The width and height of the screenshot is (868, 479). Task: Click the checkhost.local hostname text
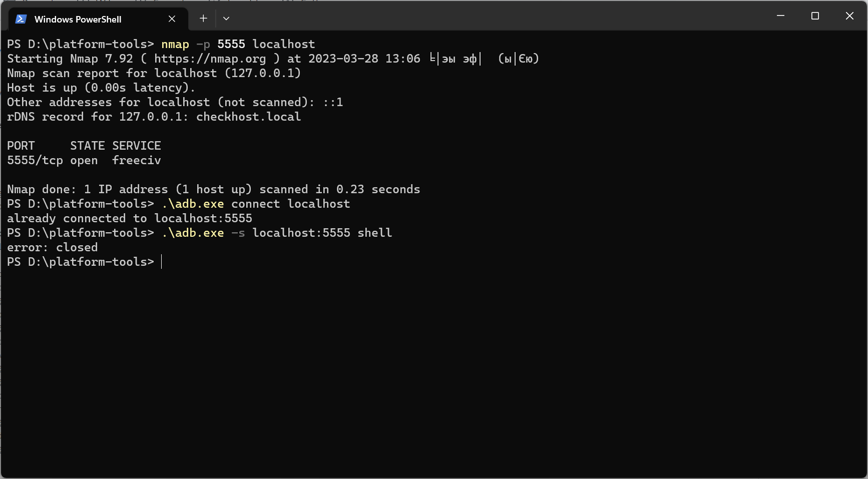coord(248,117)
